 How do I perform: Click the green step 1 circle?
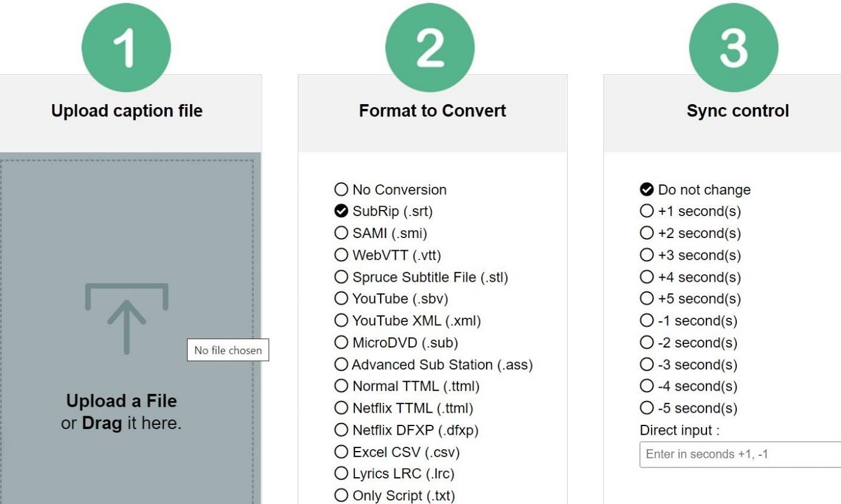(126, 47)
